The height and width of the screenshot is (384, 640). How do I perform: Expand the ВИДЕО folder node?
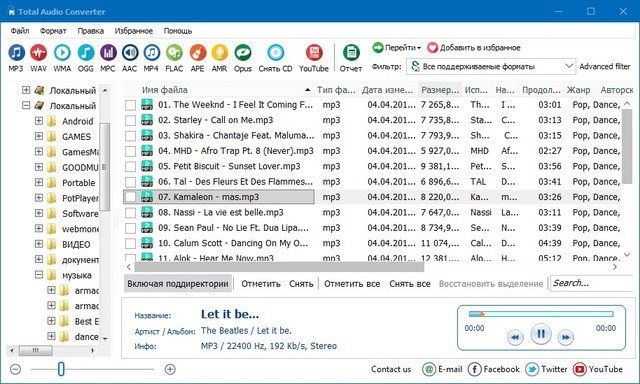(x=39, y=244)
